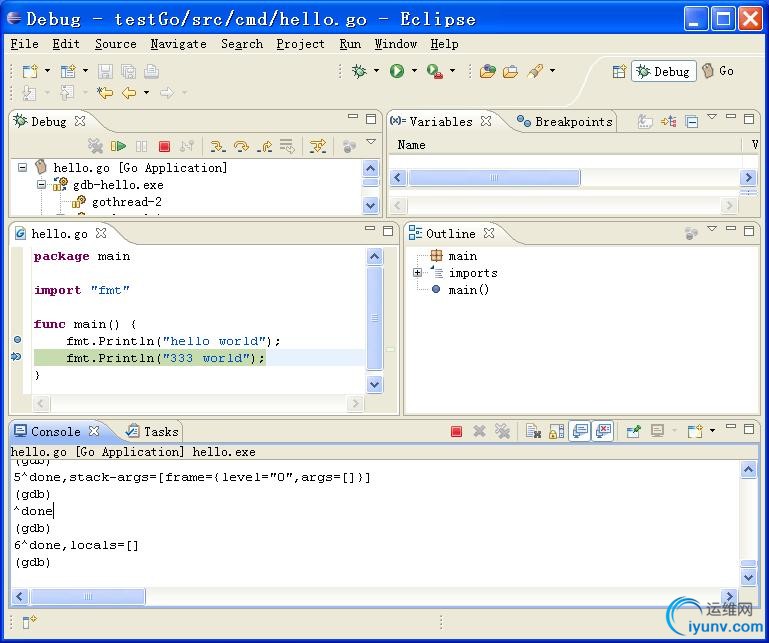
Task: Open the Debug view menu triangle
Action: pyautogui.click(x=371, y=142)
